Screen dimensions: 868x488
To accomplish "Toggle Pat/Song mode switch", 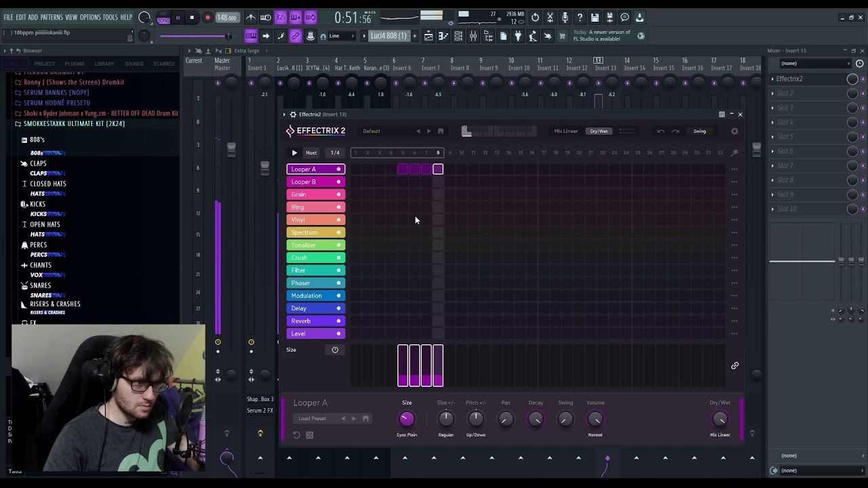I will (163, 18).
